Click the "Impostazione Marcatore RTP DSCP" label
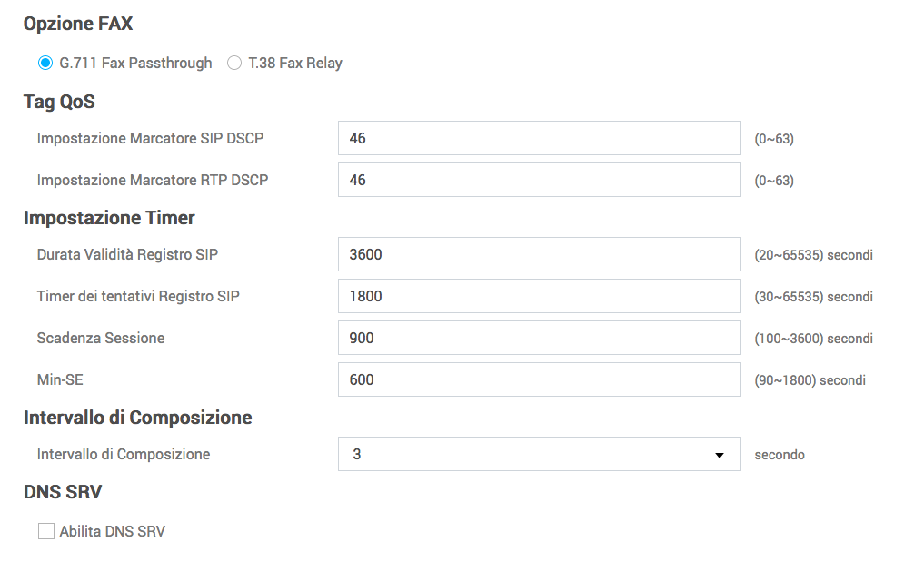The height and width of the screenshot is (581, 924). pos(153,180)
